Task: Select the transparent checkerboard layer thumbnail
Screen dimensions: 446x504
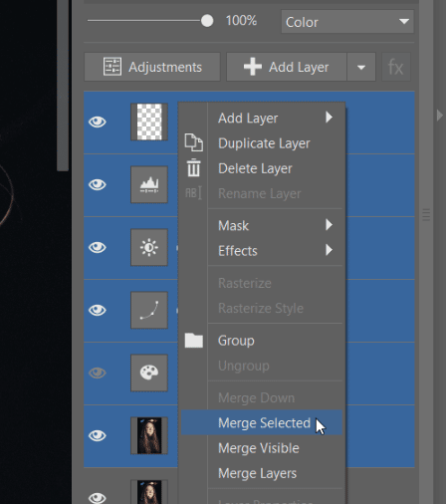Action: click(149, 122)
